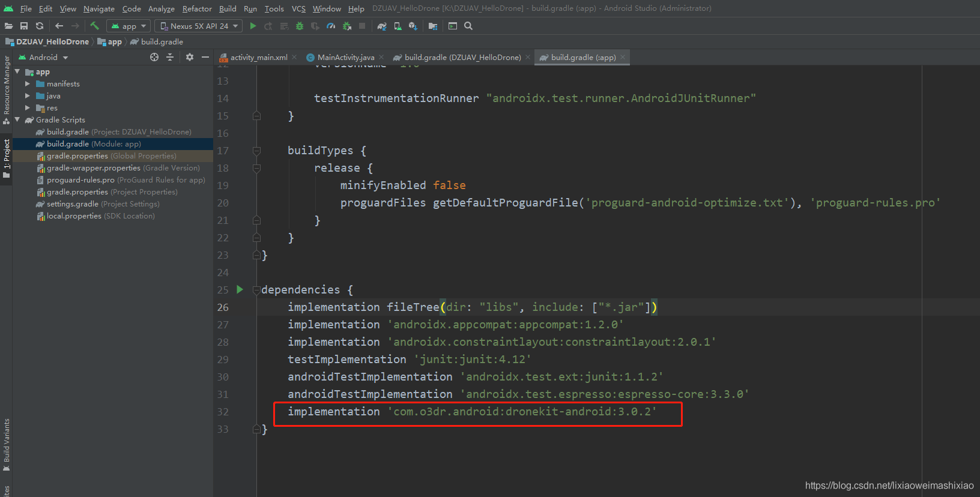Toggle the 1: Project side tab
The image size is (980, 497).
[x=7, y=158]
